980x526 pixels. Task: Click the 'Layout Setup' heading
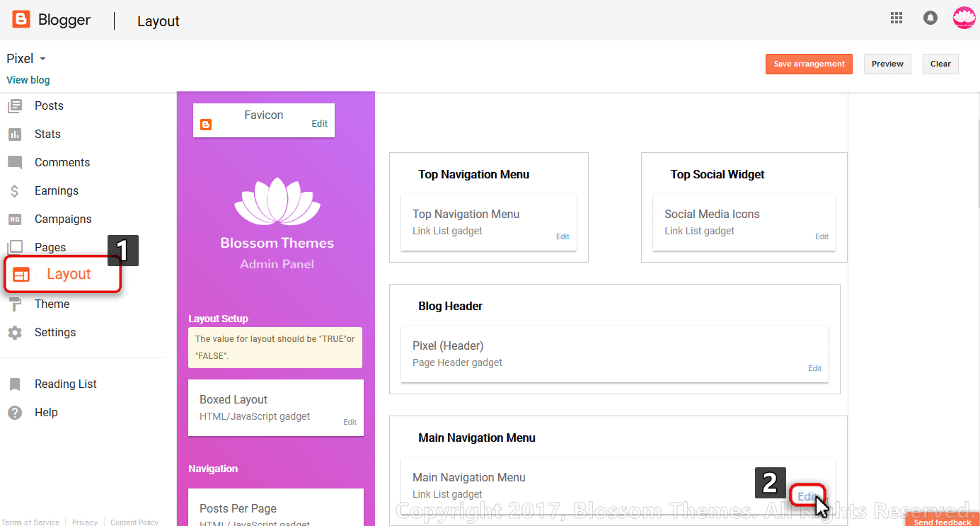click(218, 319)
